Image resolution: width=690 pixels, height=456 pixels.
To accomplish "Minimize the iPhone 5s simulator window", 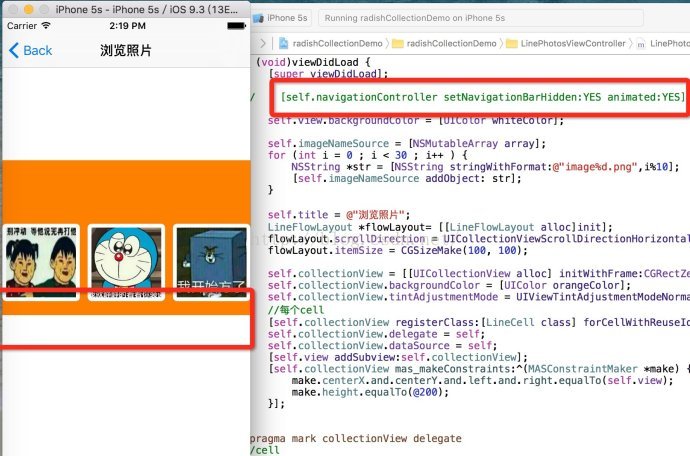I will 29,9.
